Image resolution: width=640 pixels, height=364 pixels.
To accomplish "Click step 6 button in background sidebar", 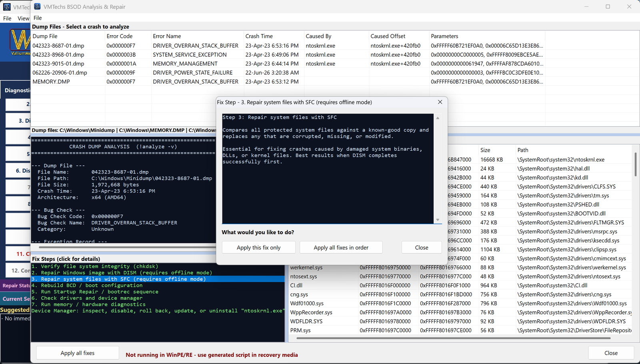I will click(18, 171).
